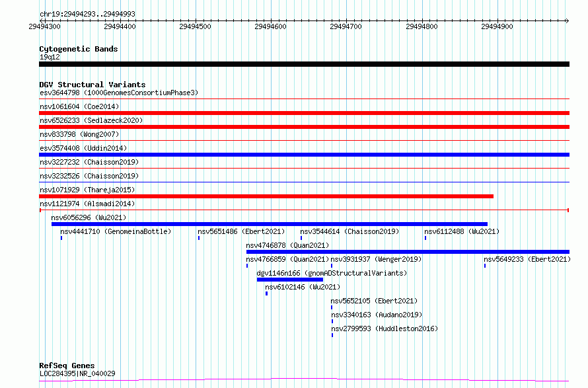Select the nsv1071929 (Thareja2015) red bar
Screen dimensions: 588x388
pyautogui.click(x=266, y=196)
